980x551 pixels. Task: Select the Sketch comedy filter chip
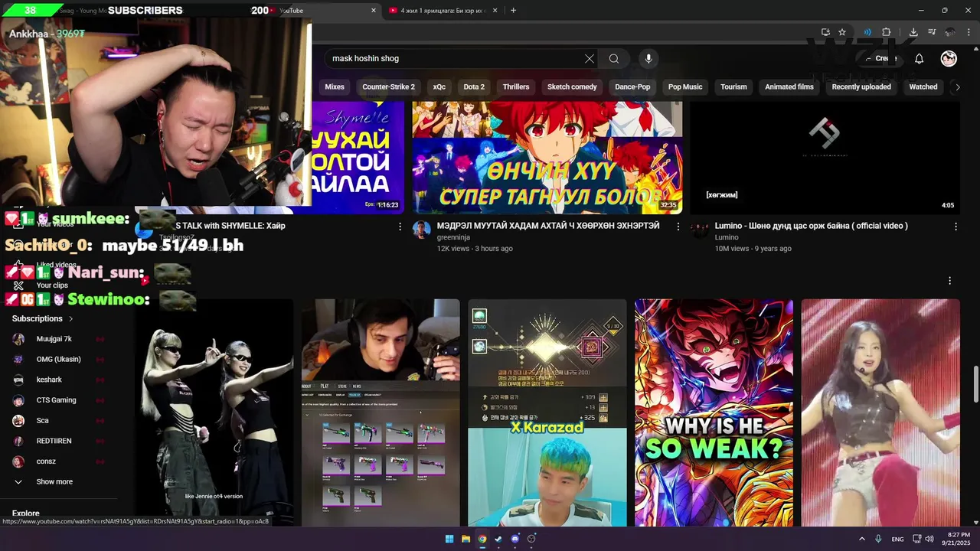pos(572,87)
